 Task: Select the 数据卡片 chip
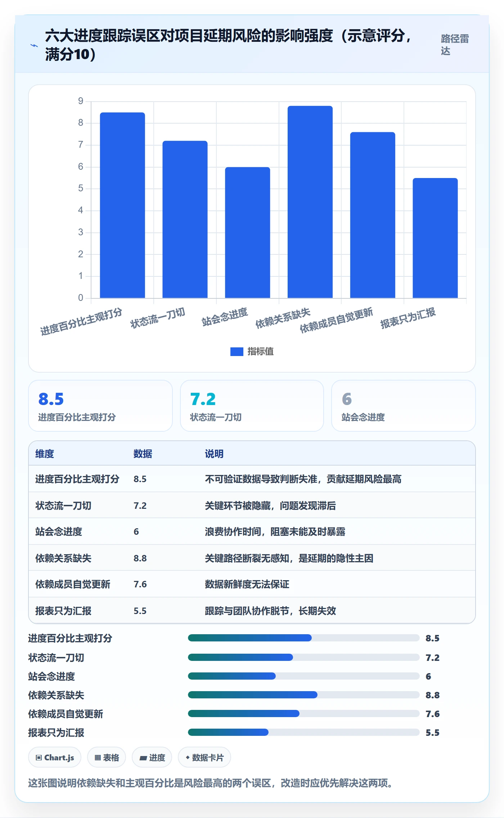point(204,757)
